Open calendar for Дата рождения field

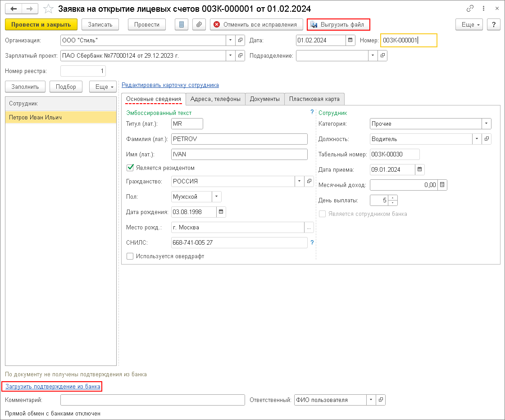[x=221, y=212]
